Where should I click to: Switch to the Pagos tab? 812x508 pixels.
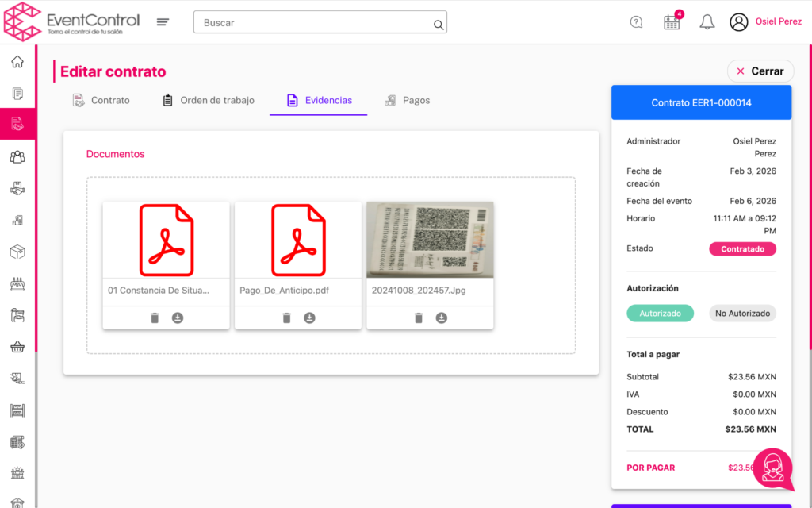(x=407, y=101)
